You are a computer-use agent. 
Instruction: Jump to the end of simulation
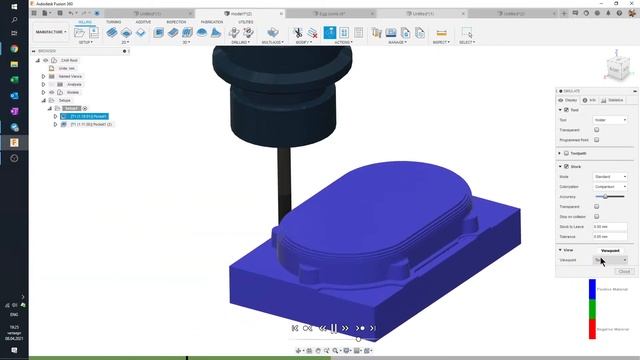click(372, 328)
